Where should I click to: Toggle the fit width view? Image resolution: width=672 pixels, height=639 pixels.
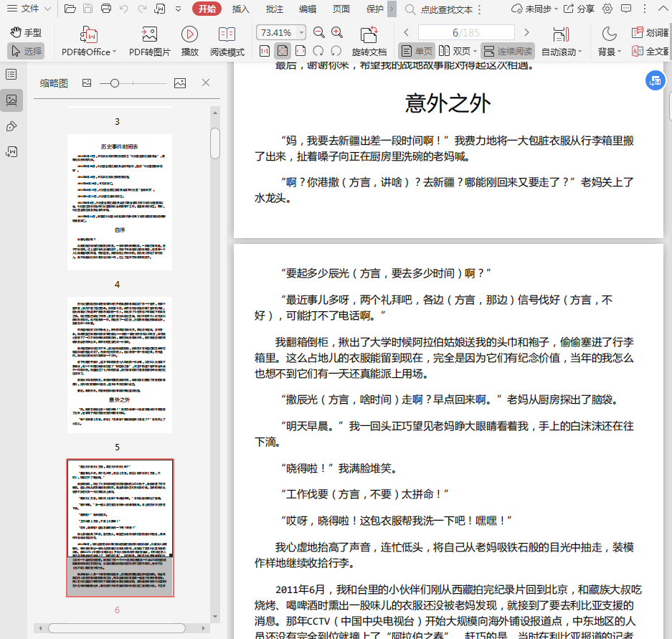tap(300, 51)
